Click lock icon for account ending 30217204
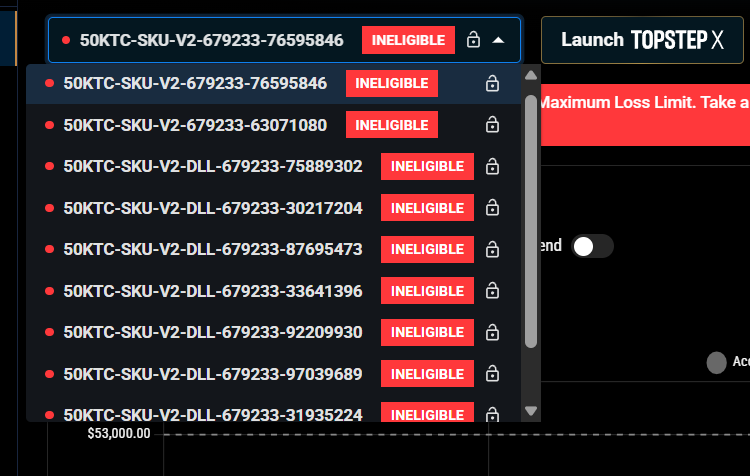 492,208
